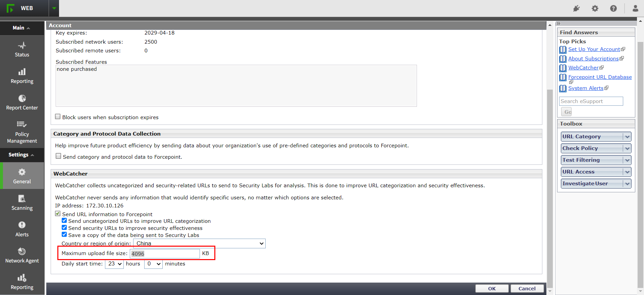Open Network Agent settings

coord(22,255)
